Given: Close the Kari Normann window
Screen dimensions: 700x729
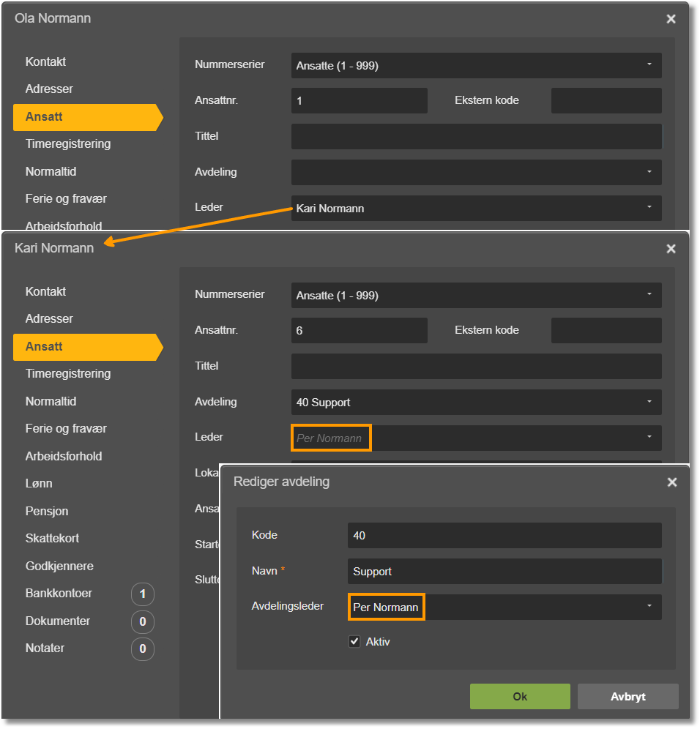Looking at the screenshot, I should click(x=671, y=249).
